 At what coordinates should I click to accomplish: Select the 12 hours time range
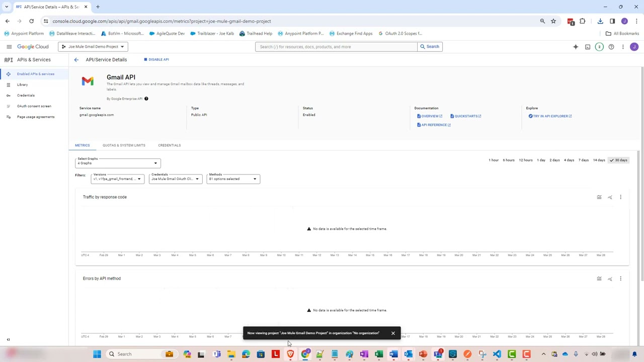[526, 160]
